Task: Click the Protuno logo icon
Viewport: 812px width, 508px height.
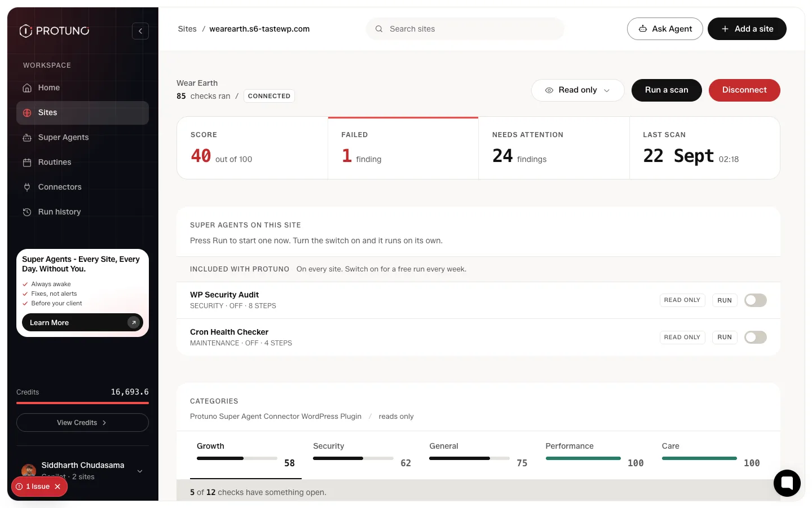Action: click(x=26, y=30)
